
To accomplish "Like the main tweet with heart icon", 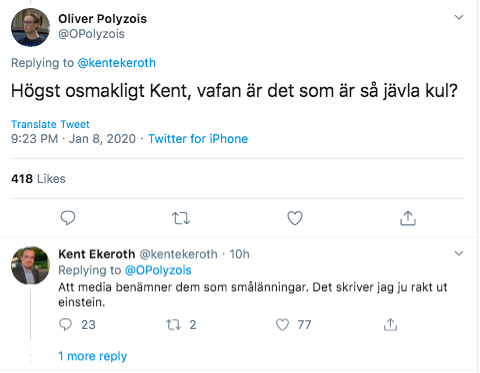I will pos(295,218).
